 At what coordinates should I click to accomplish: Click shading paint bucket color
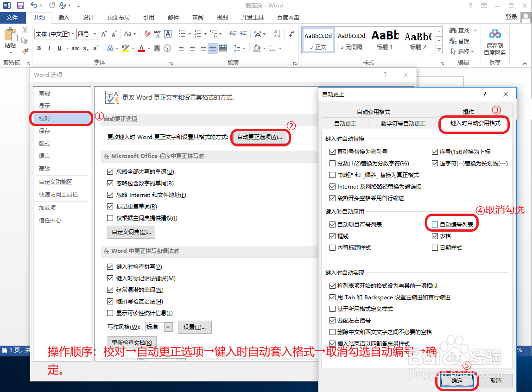pos(257,48)
